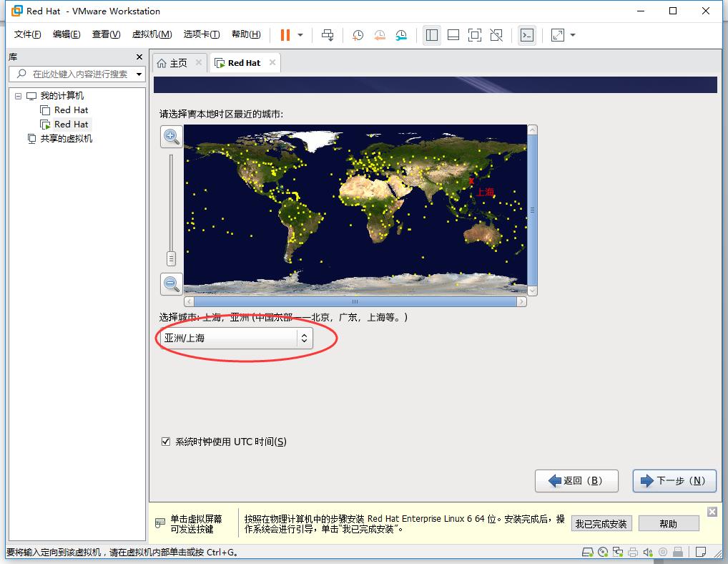The height and width of the screenshot is (564, 728).
Task: Open the 查看(V) menu
Action: point(106,34)
